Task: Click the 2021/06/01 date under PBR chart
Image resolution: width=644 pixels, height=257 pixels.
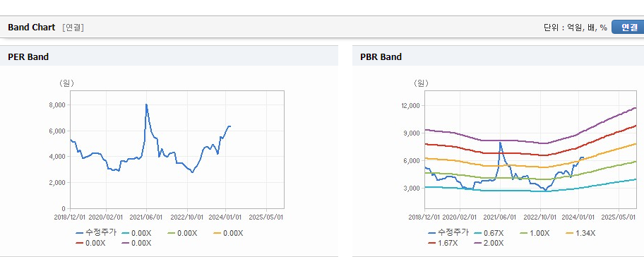Action: (x=500, y=217)
